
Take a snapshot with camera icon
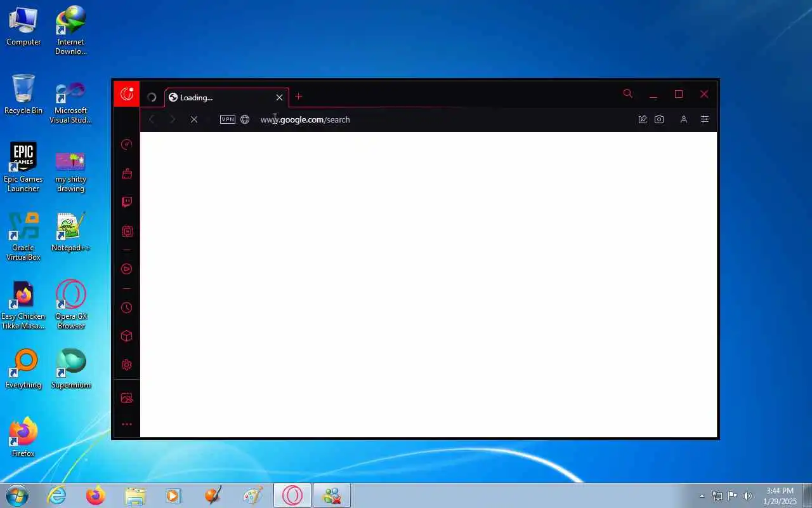(x=659, y=119)
